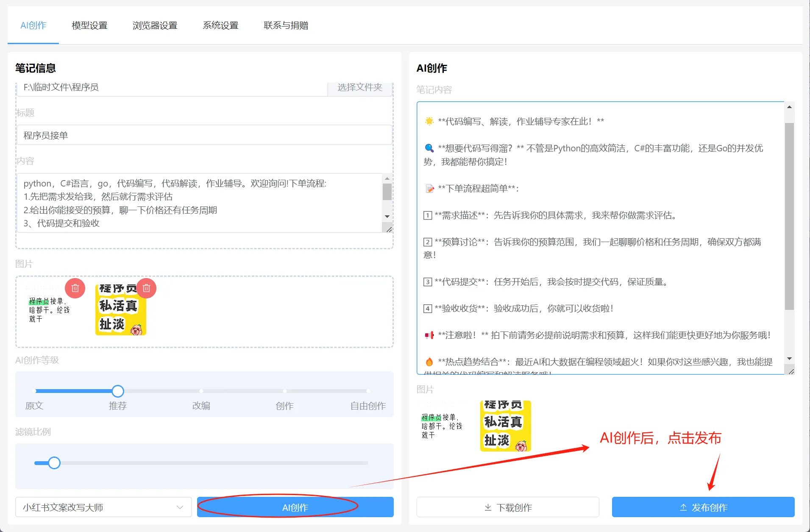Click the download icon on 下载创作

(x=488, y=507)
